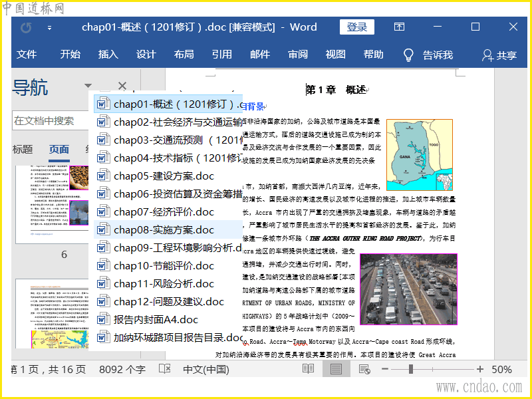The width and height of the screenshot is (532, 399).
Task: Click Word file icon beside chap02
Action: point(103,122)
